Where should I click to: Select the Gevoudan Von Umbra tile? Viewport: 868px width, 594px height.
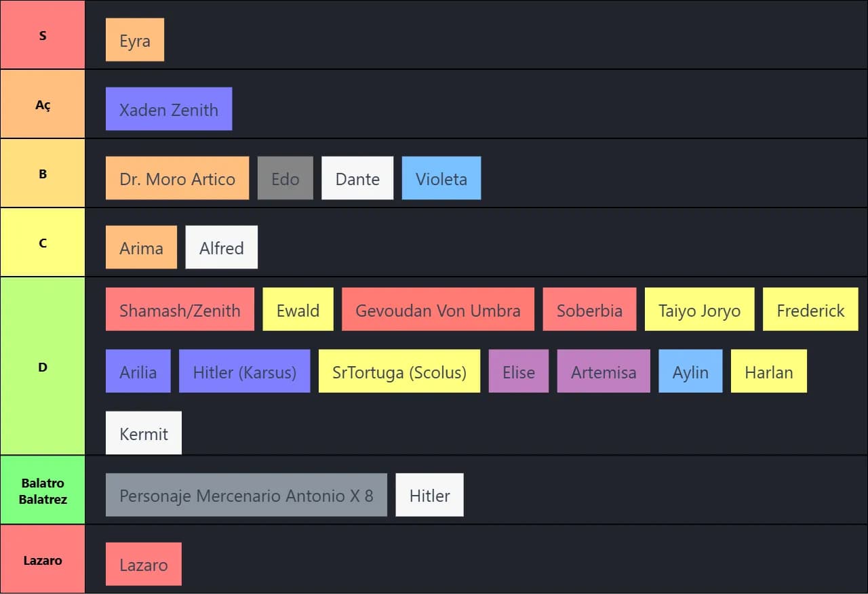pyautogui.click(x=437, y=310)
